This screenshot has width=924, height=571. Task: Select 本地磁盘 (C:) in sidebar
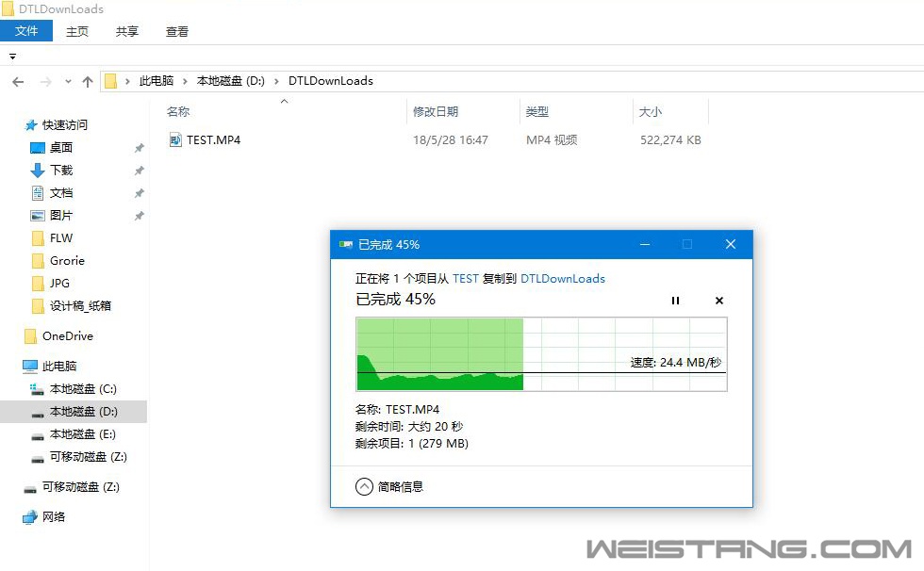(83, 389)
